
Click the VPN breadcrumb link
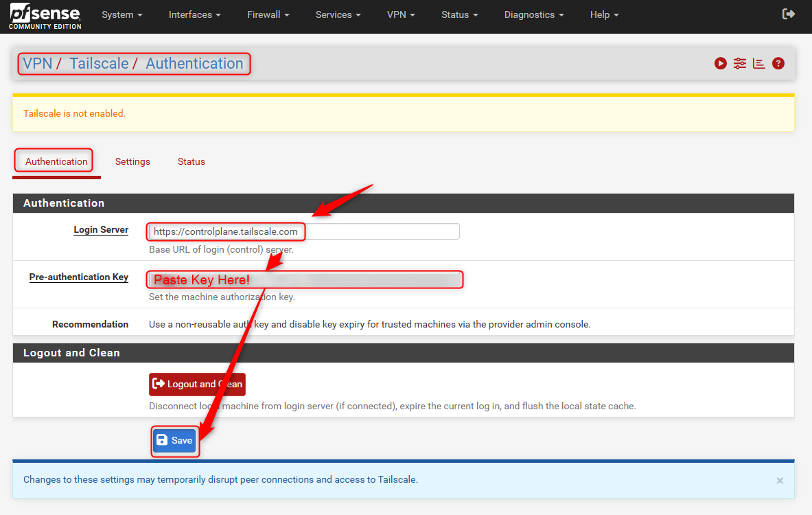(x=37, y=63)
